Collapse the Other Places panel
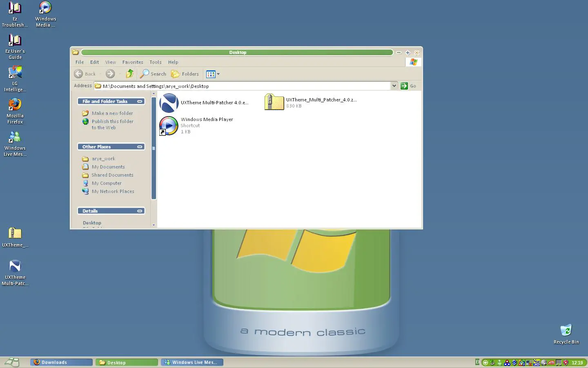The image size is (588, 368). tap(140, 147)
